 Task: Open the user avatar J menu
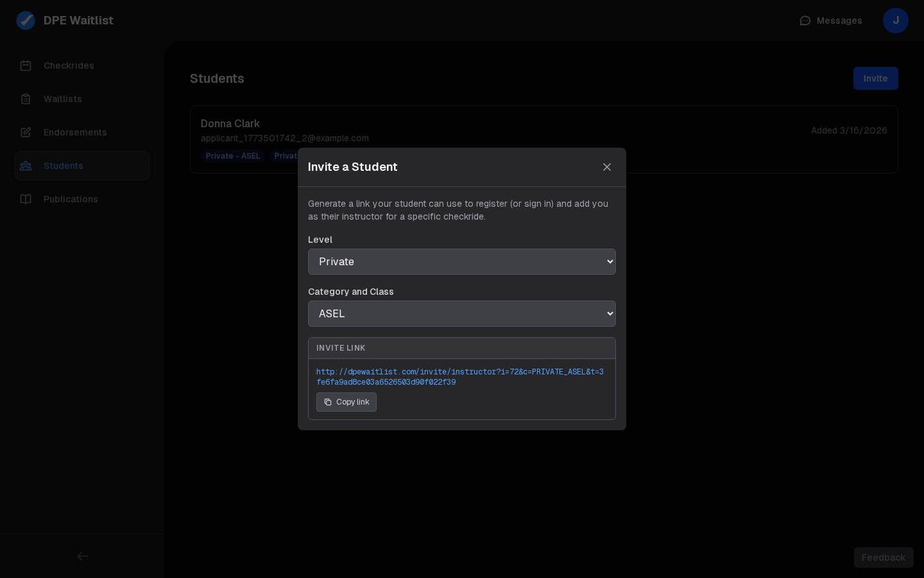(x=896, y=21)
